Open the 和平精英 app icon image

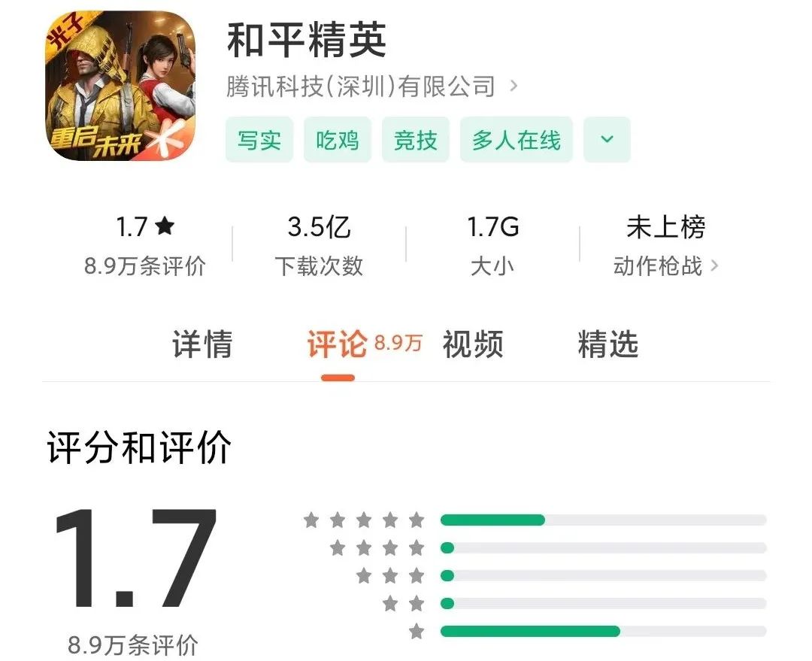[x=122, y=86]
